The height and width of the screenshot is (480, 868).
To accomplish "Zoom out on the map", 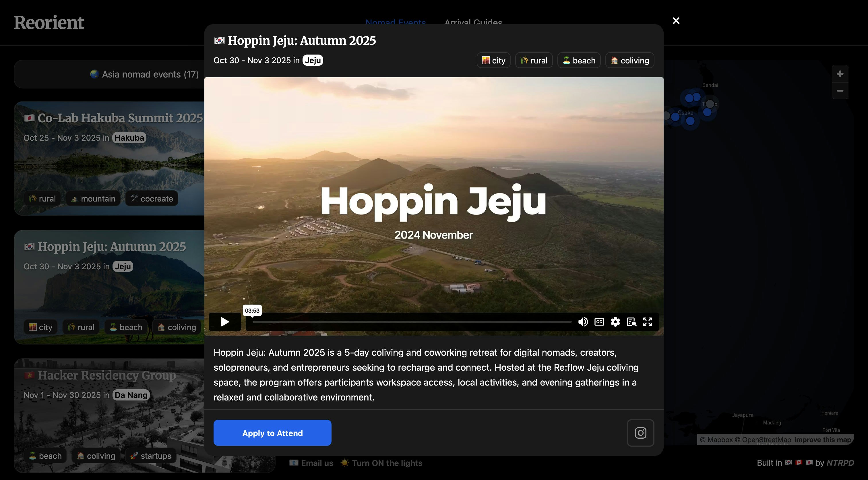I will click(840, 91).
